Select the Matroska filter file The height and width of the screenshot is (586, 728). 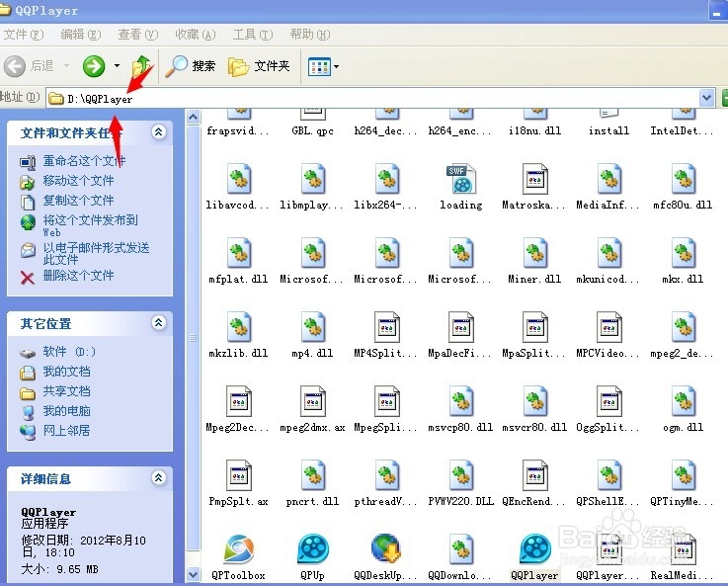[534, 187]
